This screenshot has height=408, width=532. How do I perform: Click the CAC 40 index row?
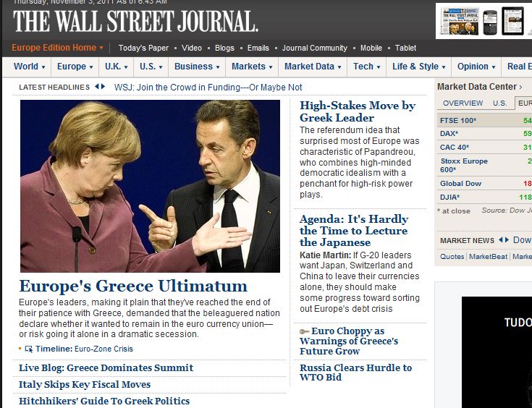484,147
